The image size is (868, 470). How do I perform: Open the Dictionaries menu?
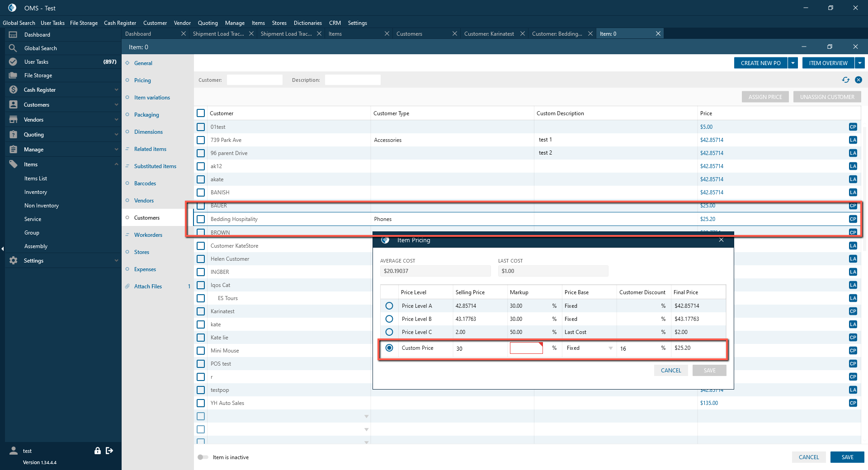point(307,23)
